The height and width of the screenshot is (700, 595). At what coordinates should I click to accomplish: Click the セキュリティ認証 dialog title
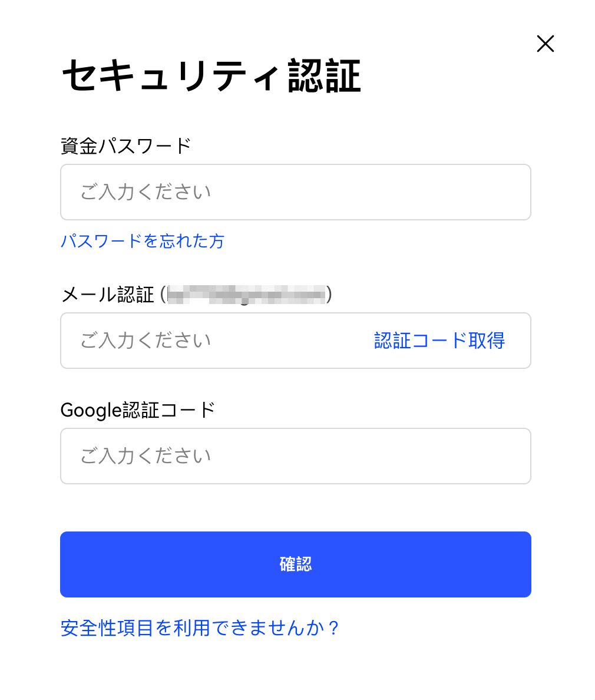coord(211,76)
